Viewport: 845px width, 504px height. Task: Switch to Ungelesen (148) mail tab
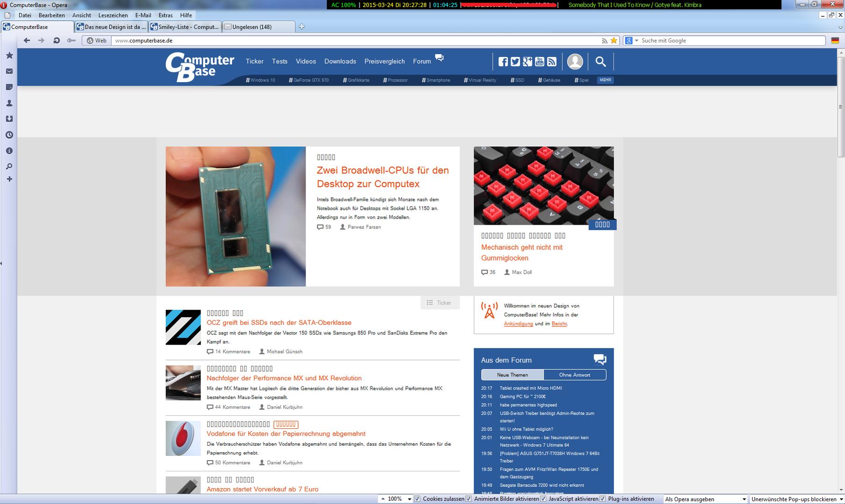259,27
